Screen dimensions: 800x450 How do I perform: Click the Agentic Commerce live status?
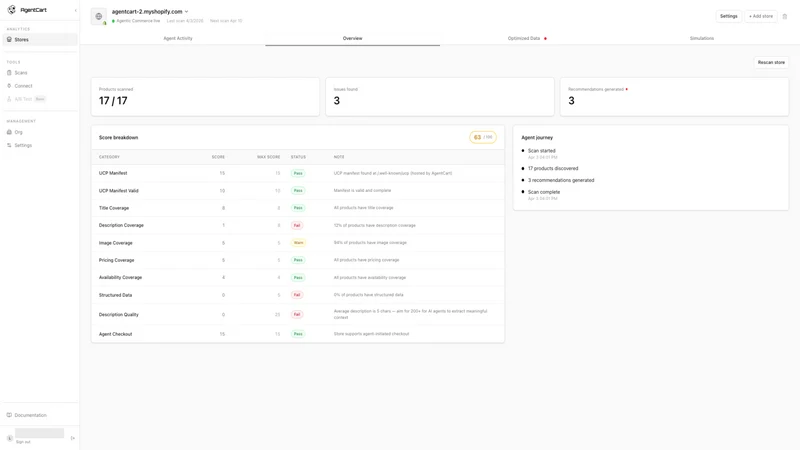click(x=136, y=21)
